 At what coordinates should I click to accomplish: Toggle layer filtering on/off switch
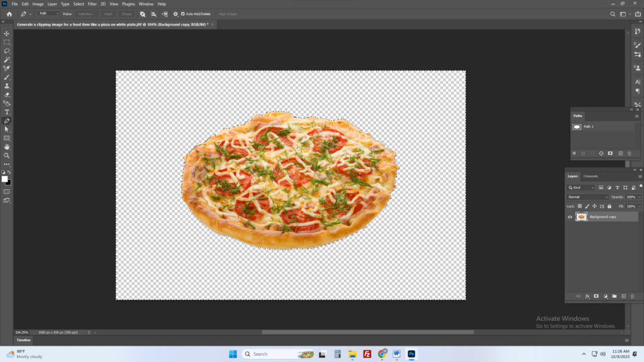coord(641,186)
